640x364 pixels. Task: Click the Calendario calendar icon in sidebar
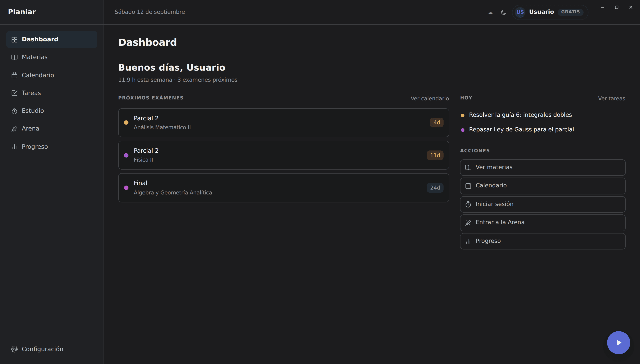14,75
